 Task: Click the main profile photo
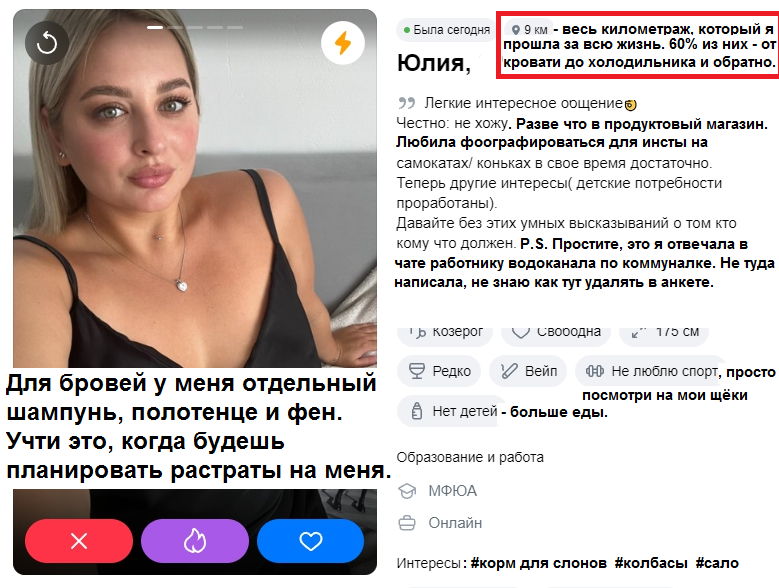(195, 189)
